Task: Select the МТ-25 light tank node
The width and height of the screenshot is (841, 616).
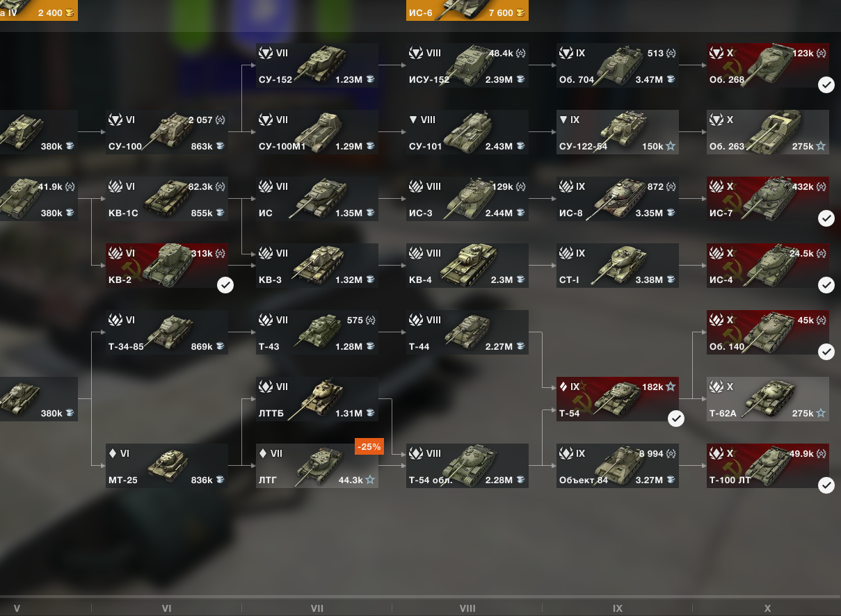Action: [x=167, y=466]
